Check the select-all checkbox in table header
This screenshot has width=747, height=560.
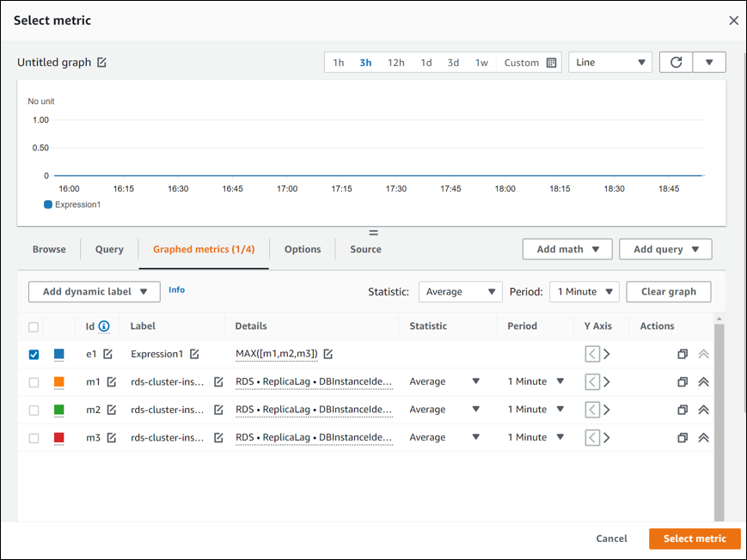pyautogui.click(x=34, y=326)
